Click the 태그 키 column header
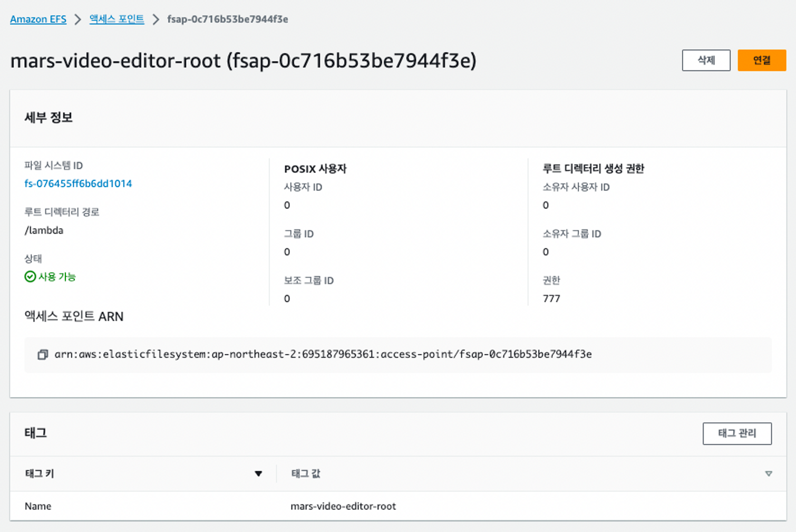Screen dimensions: 796x532 [40, 473]
